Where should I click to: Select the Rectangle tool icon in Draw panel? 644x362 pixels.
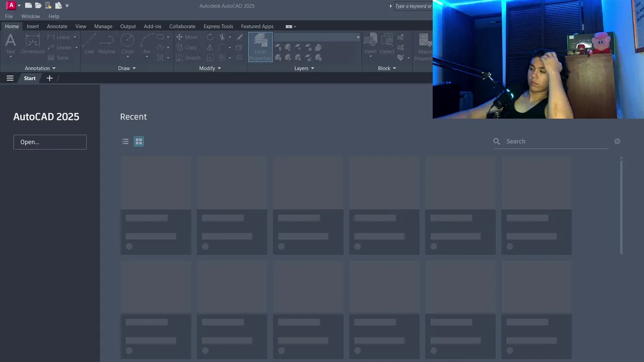[160, 37]
